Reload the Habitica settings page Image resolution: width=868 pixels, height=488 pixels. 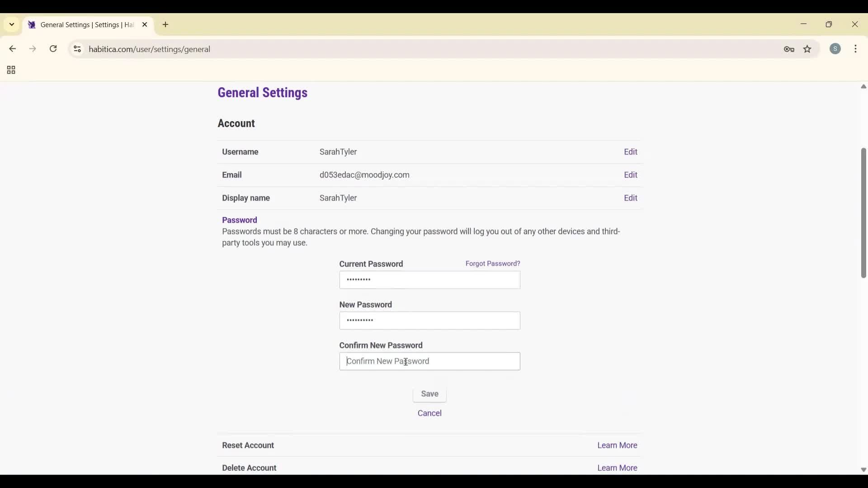pos(53,49)
